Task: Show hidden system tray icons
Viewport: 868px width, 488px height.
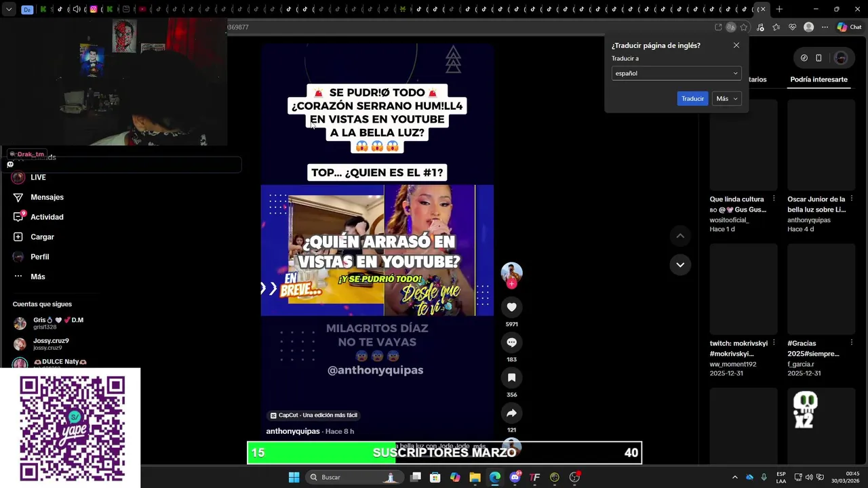Action: pyautogui.click(x=734, y=477)
